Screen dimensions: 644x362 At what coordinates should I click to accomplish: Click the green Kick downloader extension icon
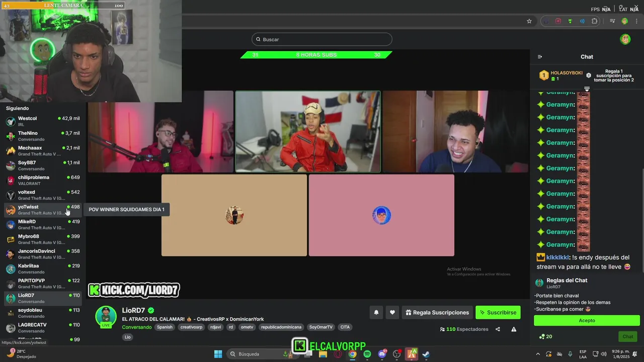coord(570,21)
